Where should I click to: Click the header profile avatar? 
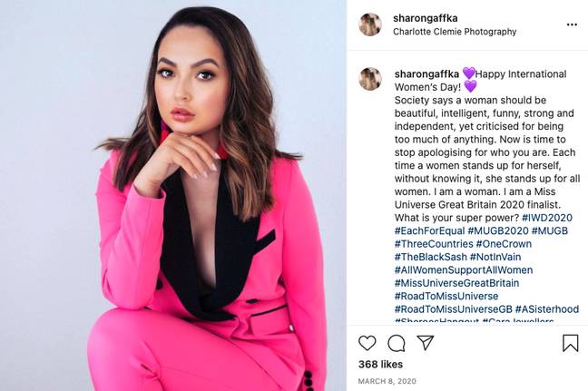(370, 24)
